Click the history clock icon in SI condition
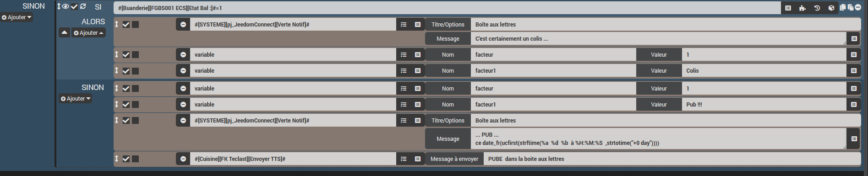This screenshot has height=176, width=868. point(817,8)
